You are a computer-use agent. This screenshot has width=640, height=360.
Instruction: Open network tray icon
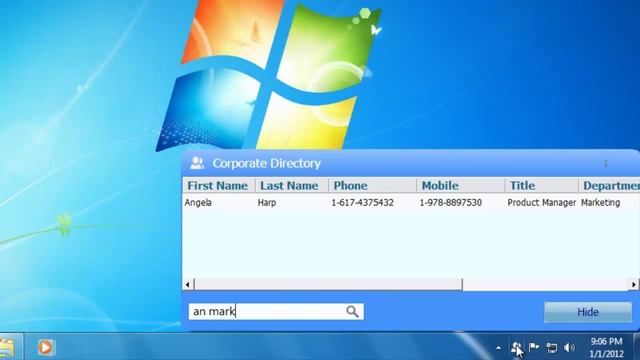pyautogui.click(x=552, y=348)
